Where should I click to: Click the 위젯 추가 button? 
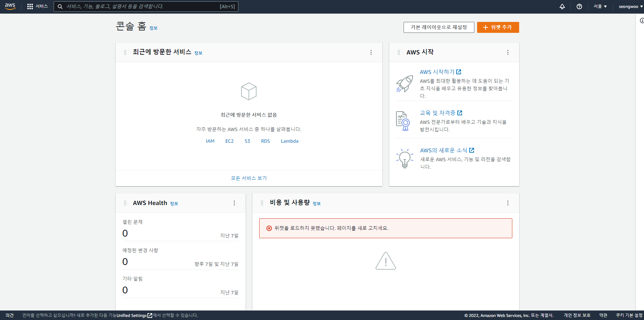[x=498, y=27]
